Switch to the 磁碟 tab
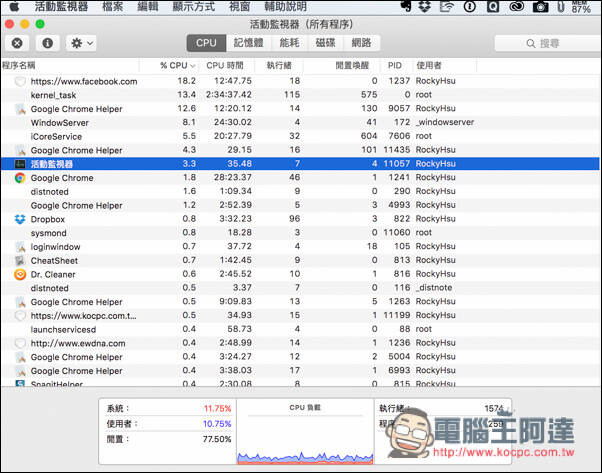The width and height of the screenshot is (602, 473). click(x=325, y=43)
